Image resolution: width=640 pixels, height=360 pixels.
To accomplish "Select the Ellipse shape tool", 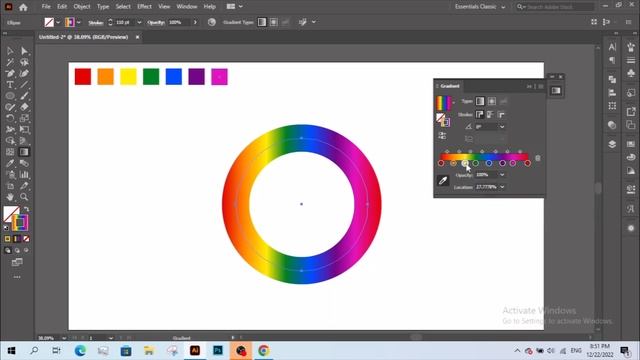I will point(10,96).
